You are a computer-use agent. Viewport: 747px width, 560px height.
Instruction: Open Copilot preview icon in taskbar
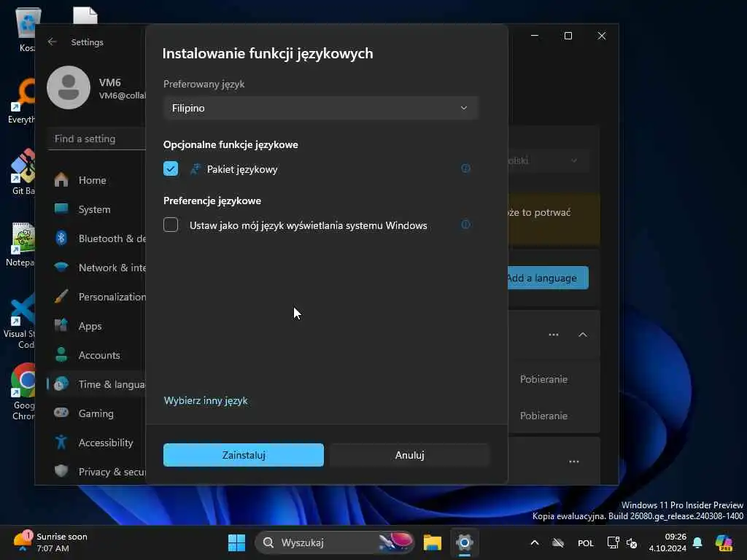tap(724, 542)
